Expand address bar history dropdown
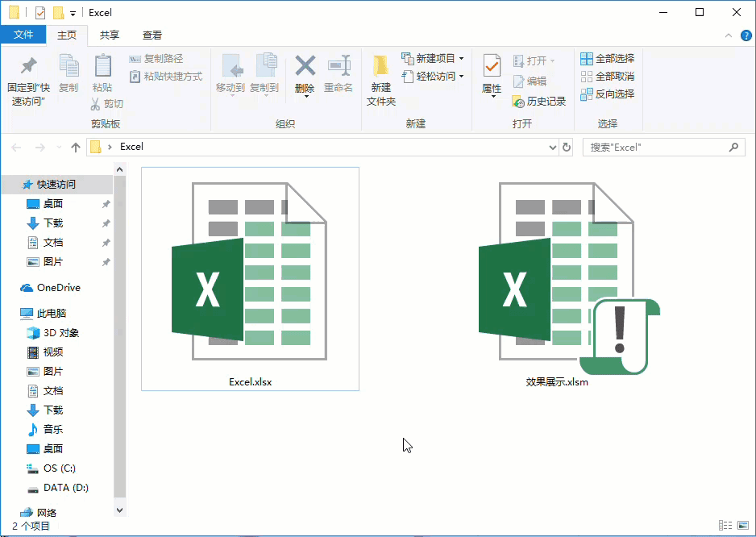The image size is (756, 537). coord(553,148)
